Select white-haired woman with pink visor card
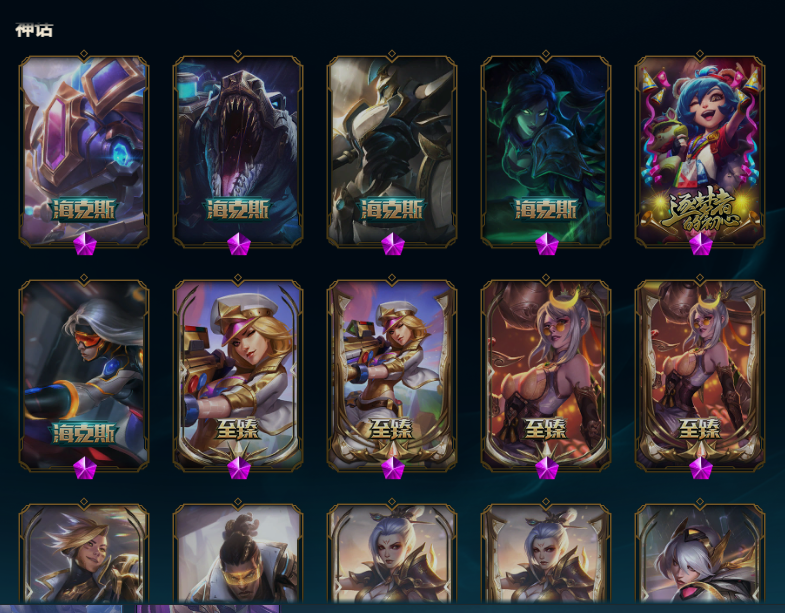The height and width of the screenshot is (613, 785). pos(700,553)
